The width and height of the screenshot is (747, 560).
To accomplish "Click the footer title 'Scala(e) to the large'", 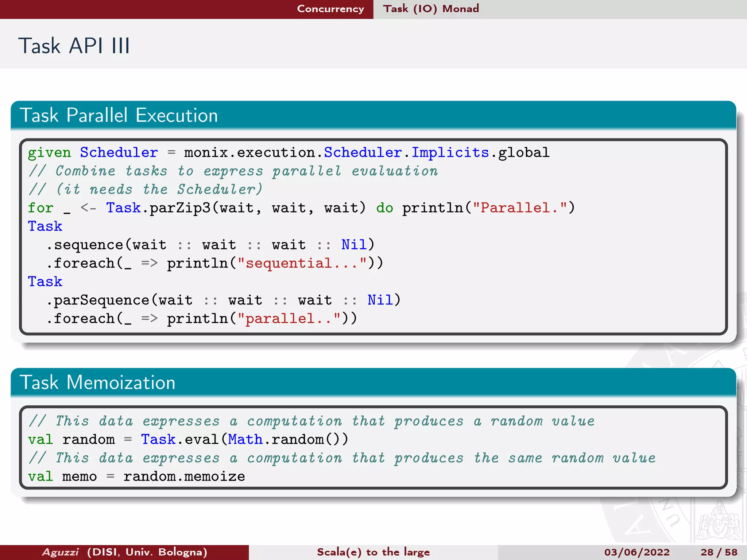I will point(373,552).
